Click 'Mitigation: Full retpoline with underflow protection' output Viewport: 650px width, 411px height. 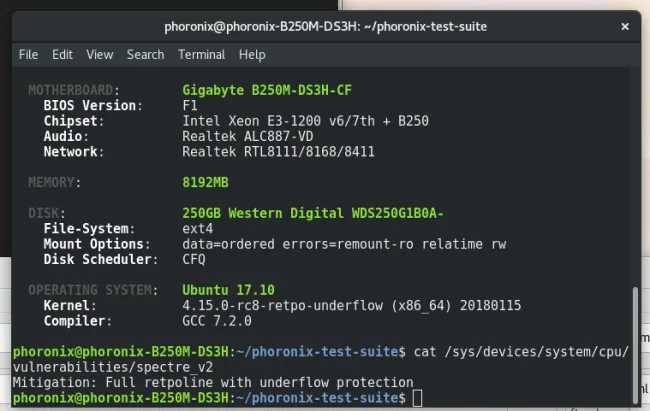[213, 382]
